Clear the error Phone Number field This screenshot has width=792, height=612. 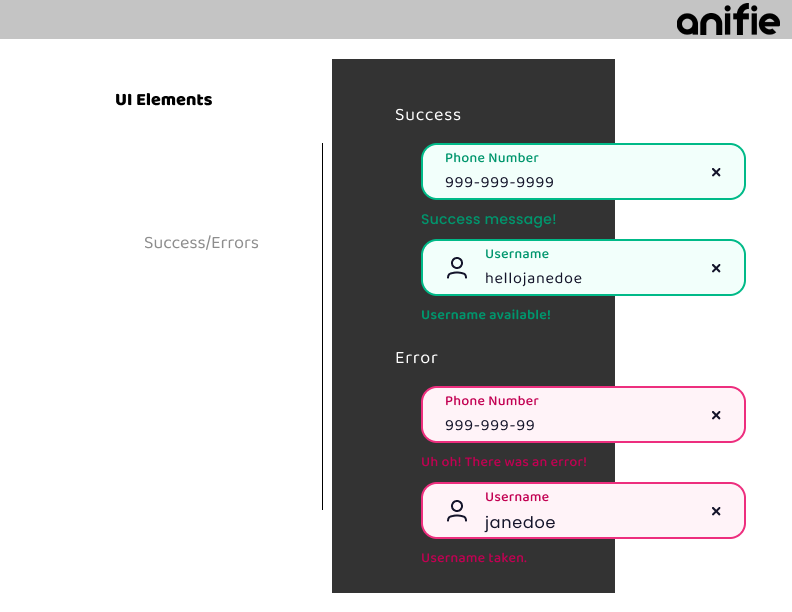pyautogui.click(x=716, y=415)
